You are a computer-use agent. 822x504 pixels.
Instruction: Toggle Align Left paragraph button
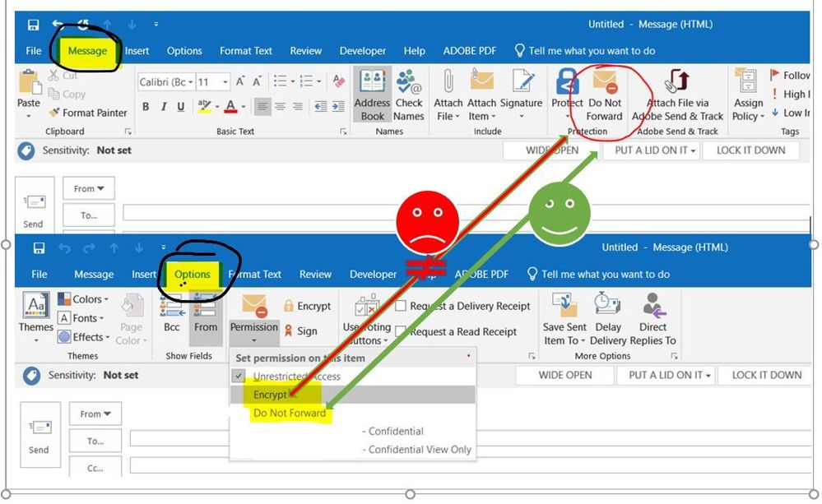(x=262, y=107)
